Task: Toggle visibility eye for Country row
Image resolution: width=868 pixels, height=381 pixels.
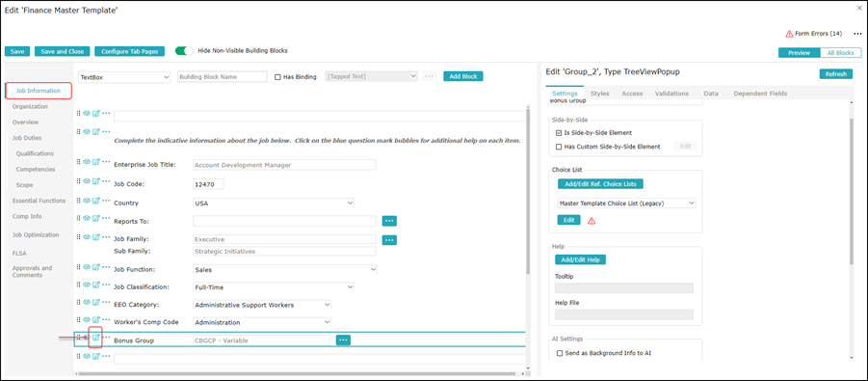Action: (87, 201)
